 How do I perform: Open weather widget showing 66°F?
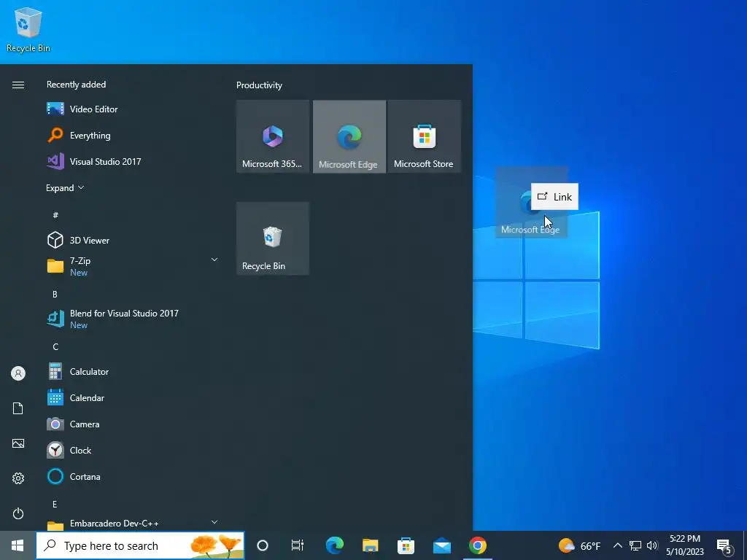[579, 545]
